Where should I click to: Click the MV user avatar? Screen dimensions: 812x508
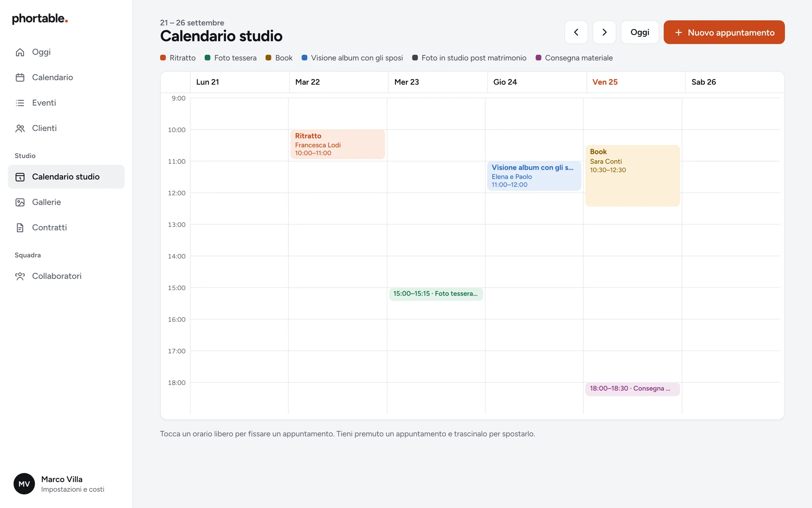[24, 484]
